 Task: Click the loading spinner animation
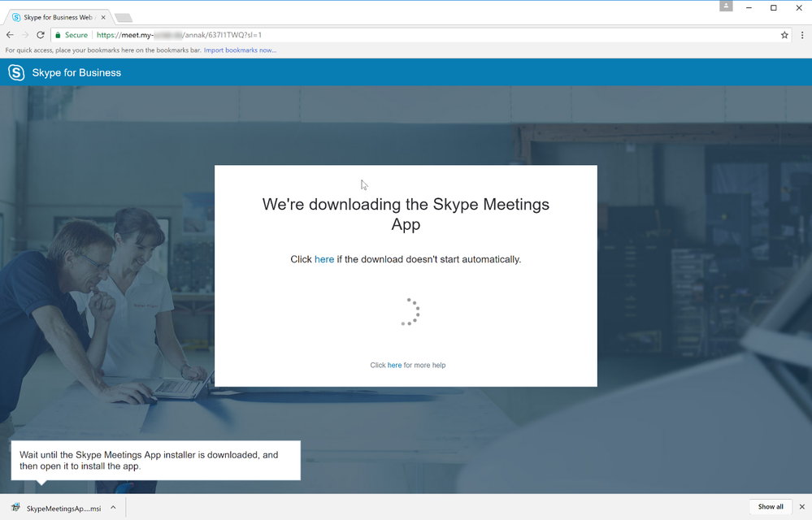point(410,311)
